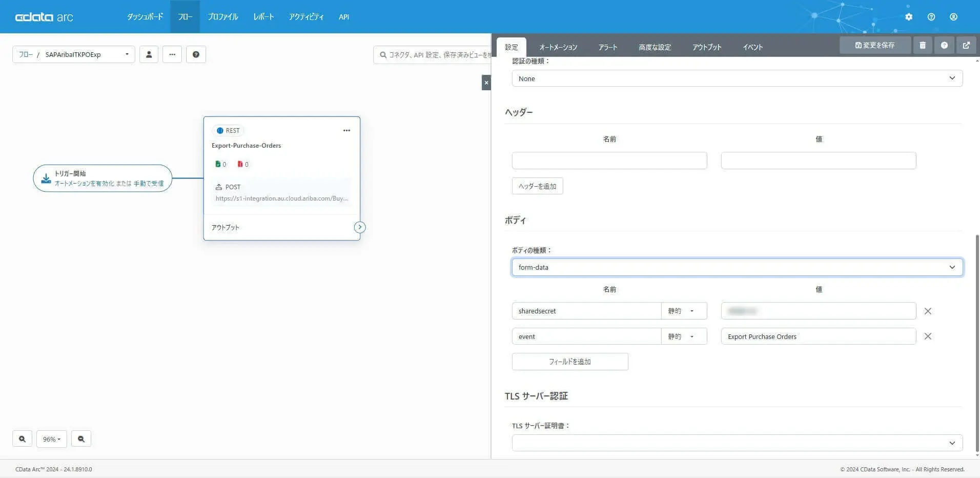The image size is (980, 478).
Task: Click the sharedsecret name input field
Action: click(586, 311)
